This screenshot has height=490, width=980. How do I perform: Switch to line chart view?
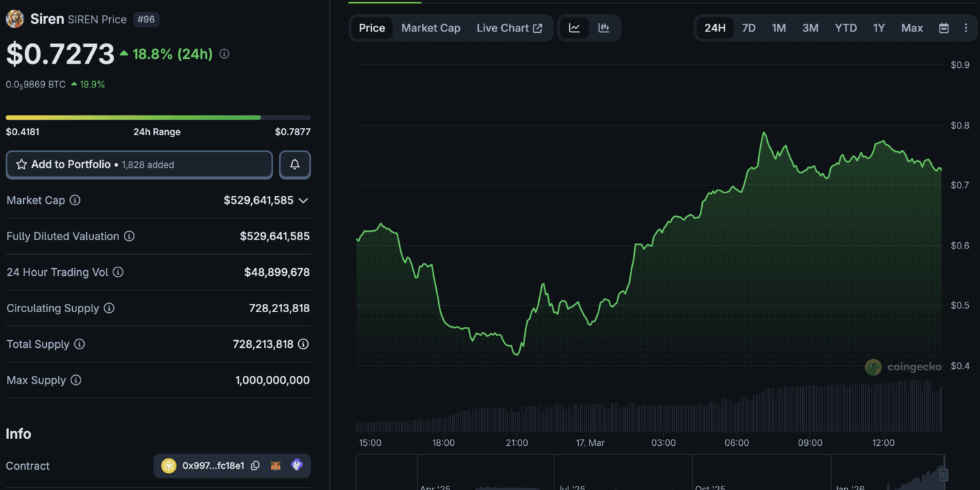[574, 28]
